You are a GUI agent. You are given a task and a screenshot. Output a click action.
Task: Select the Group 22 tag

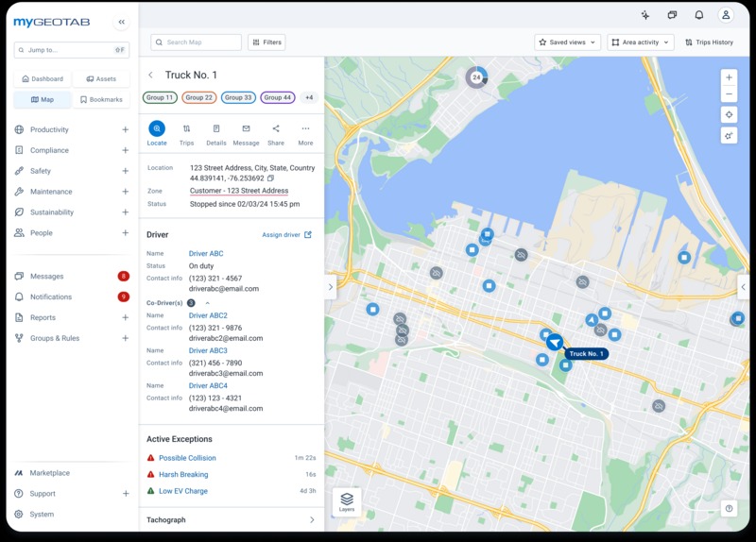pyautogui.click(x=199, y=98)
